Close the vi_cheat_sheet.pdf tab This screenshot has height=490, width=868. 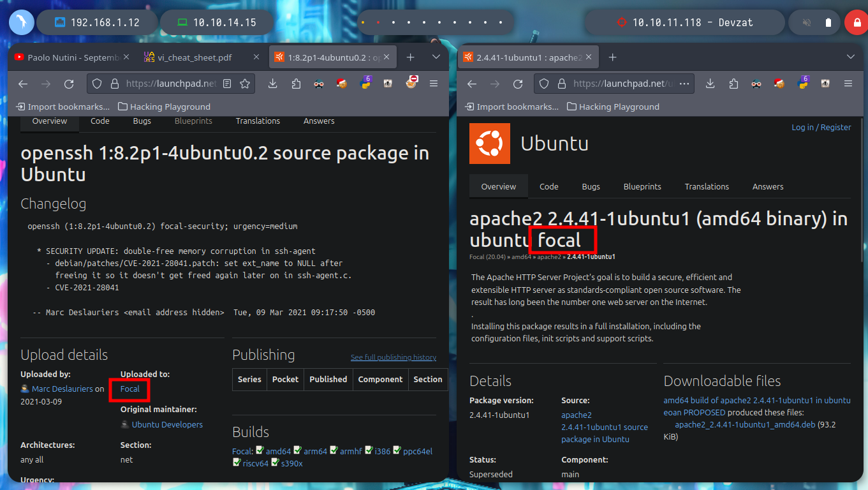[256, 57]
